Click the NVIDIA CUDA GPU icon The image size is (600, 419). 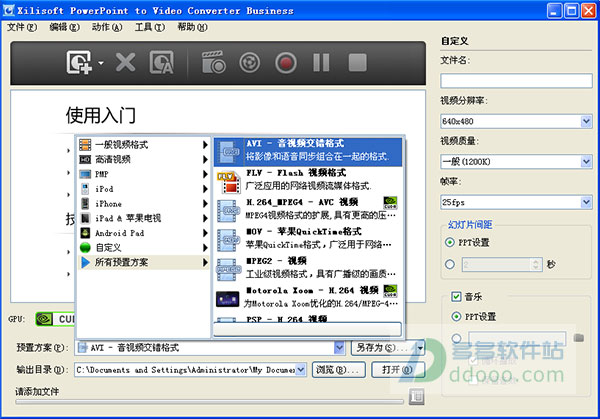click(55, 319)
